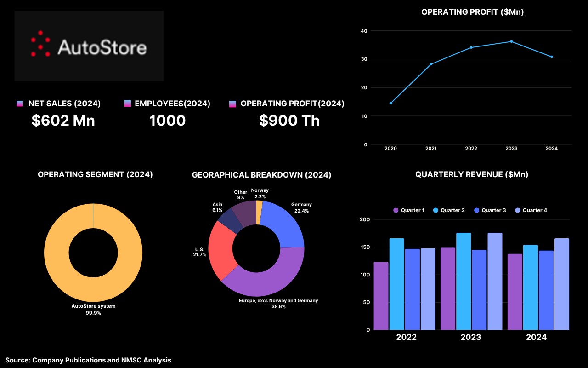Click the QUARTERLY REVENUE ($Mn) chart title
This screenshot has height=368, width=588.
472,174
